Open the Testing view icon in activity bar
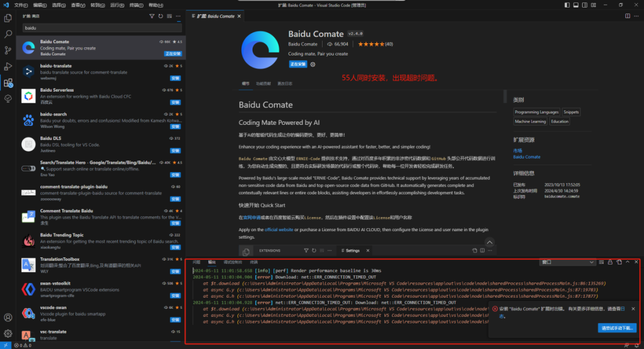644x349 pixels. [x=8, y=99]
